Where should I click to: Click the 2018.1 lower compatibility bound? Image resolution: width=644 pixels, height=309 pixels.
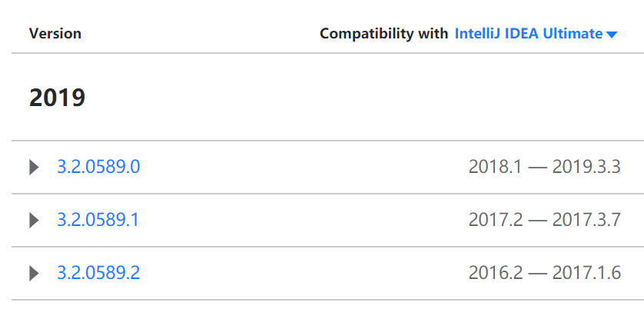pyautogui.click(x=496, y=167)
